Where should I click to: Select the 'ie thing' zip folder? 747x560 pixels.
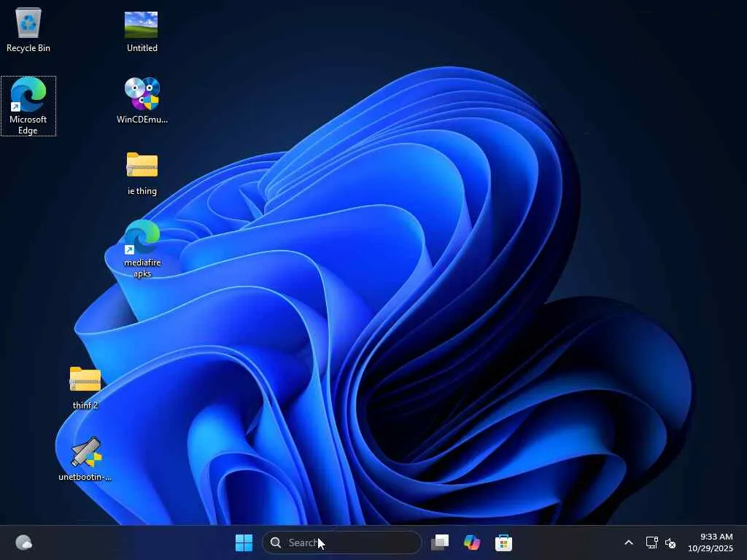[x=142, y=164]
